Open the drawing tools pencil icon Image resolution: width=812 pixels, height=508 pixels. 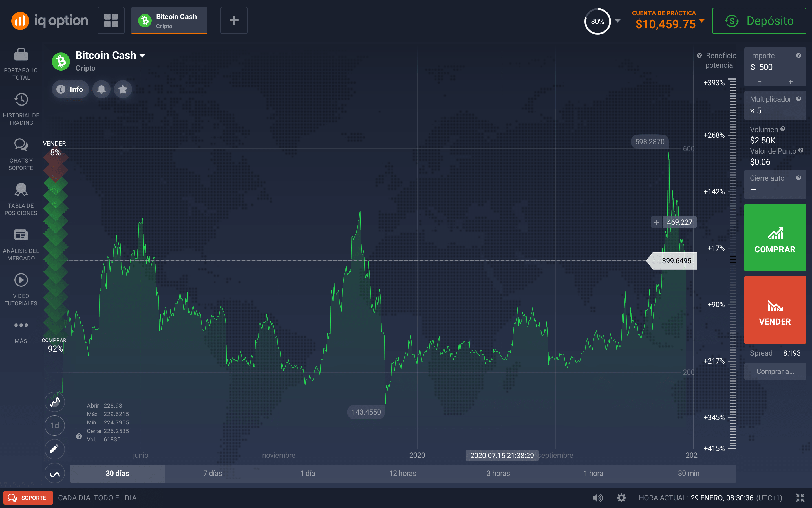[55, 449]
